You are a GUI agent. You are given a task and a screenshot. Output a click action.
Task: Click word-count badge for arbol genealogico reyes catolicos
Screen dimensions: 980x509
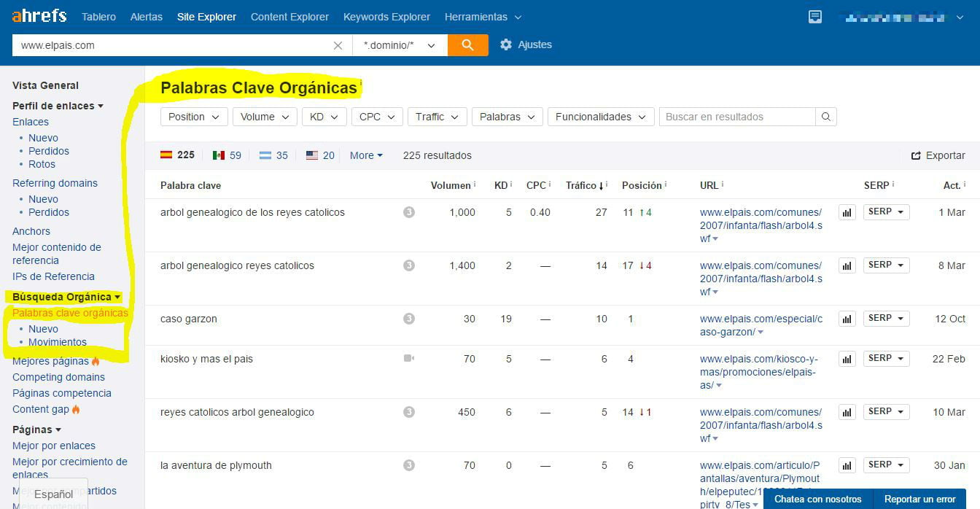coord(409,265)
